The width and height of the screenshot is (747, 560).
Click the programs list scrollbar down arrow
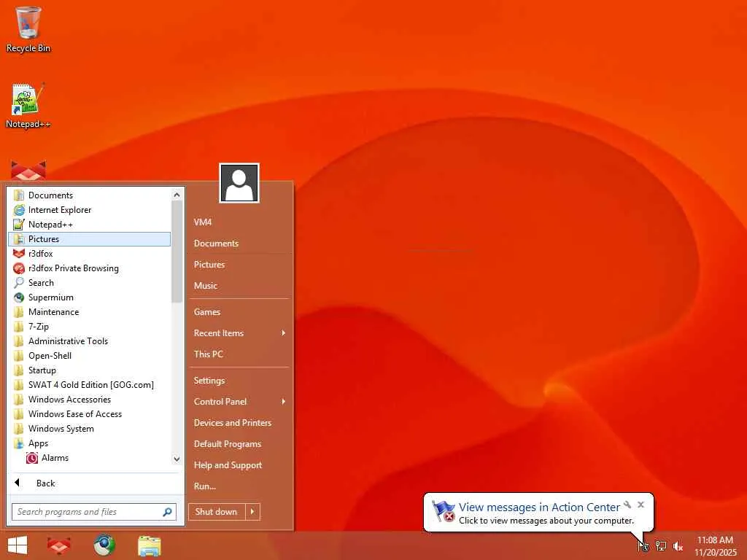pyautogui.click(x=177, y=459)
